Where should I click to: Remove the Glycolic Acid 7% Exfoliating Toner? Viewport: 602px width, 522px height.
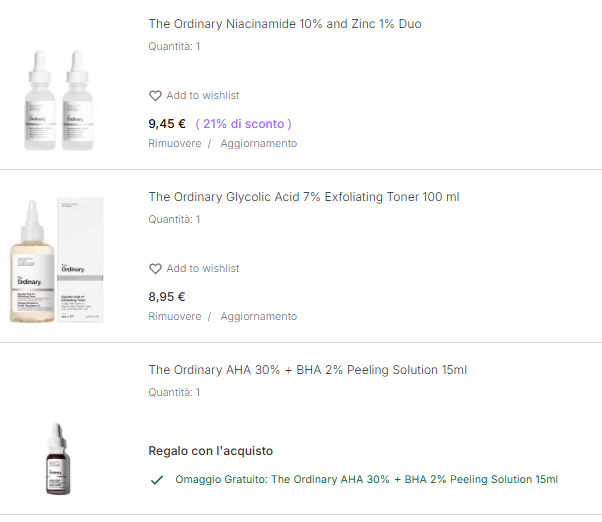click(175, 317)
